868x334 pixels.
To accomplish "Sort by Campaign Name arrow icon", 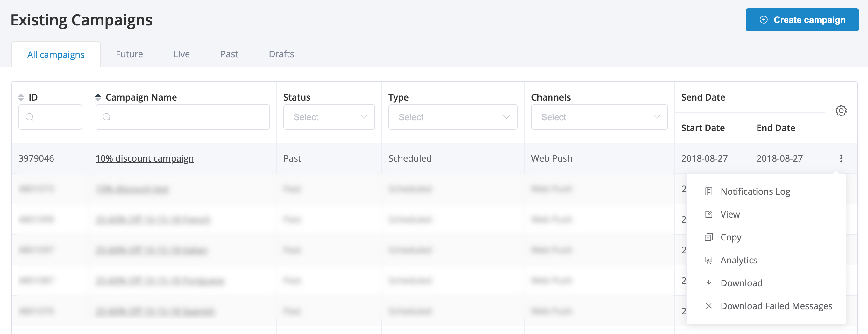I will point(98,97).
